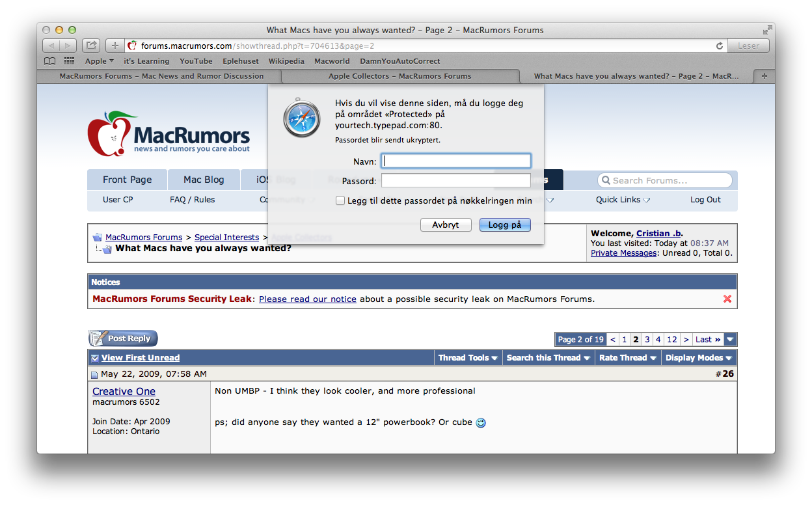Viewport: 812px width, 505px height.
Task: Open Special Interests breadcrumb link
Action: click(x=226, y=238)
